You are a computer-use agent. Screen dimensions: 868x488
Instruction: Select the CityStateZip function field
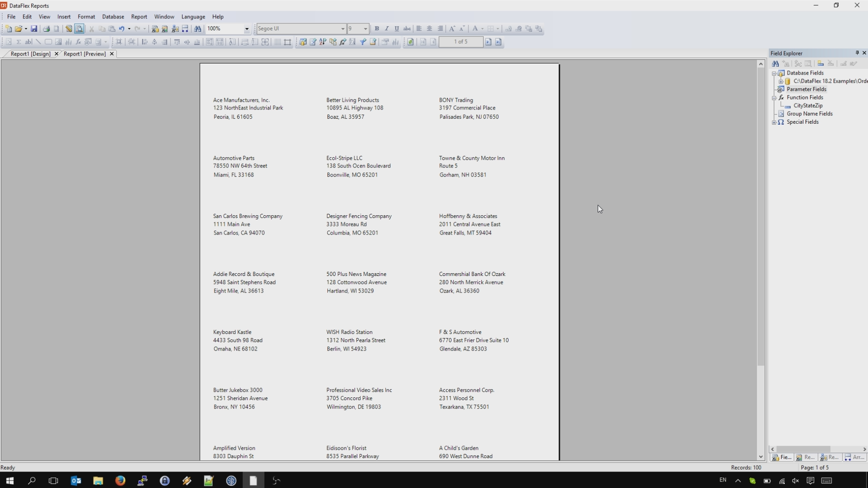click(808, 106)
